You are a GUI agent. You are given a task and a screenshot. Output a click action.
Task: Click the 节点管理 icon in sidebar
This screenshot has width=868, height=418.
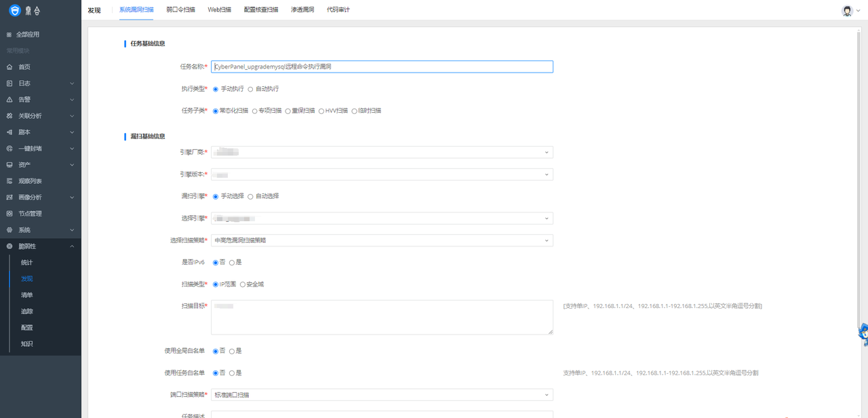9,214
